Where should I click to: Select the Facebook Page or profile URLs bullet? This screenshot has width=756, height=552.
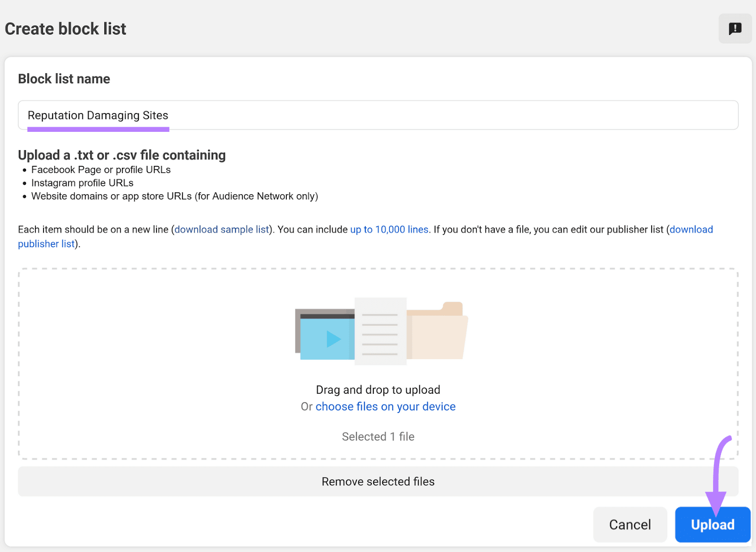point(101,170)
